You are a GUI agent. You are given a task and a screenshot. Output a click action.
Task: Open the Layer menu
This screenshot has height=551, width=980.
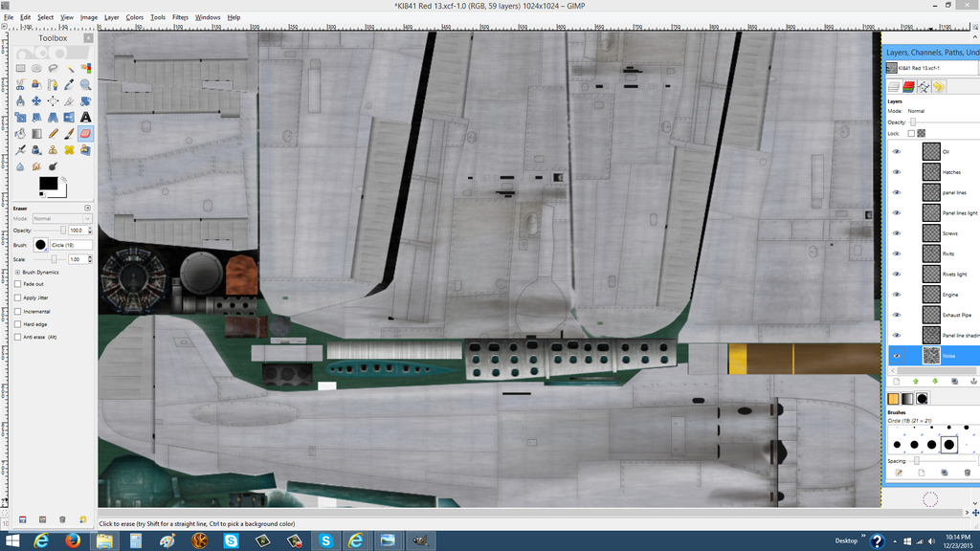pos(111,17)
